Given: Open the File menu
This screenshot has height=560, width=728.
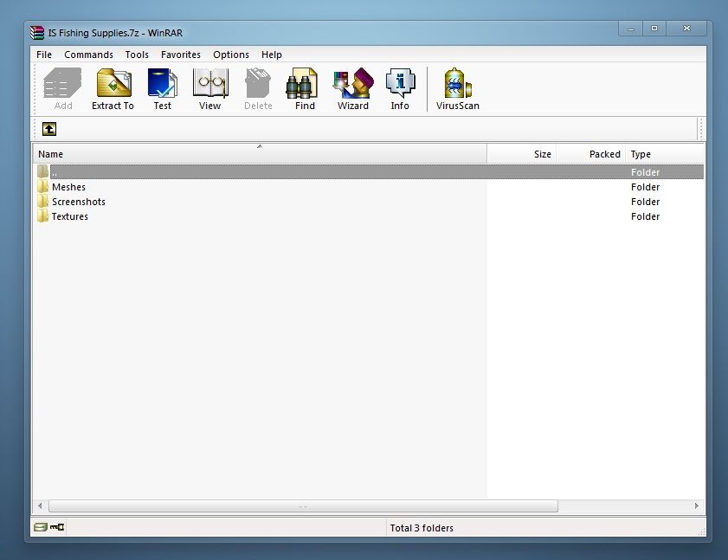Looking at the screenshot, I should pos(44,55).
